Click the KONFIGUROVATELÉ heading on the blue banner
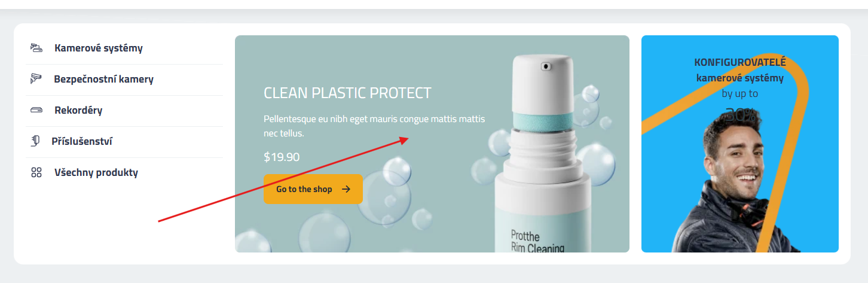Image resolution: width=868 pixels, height=283 pixels. 740,62
